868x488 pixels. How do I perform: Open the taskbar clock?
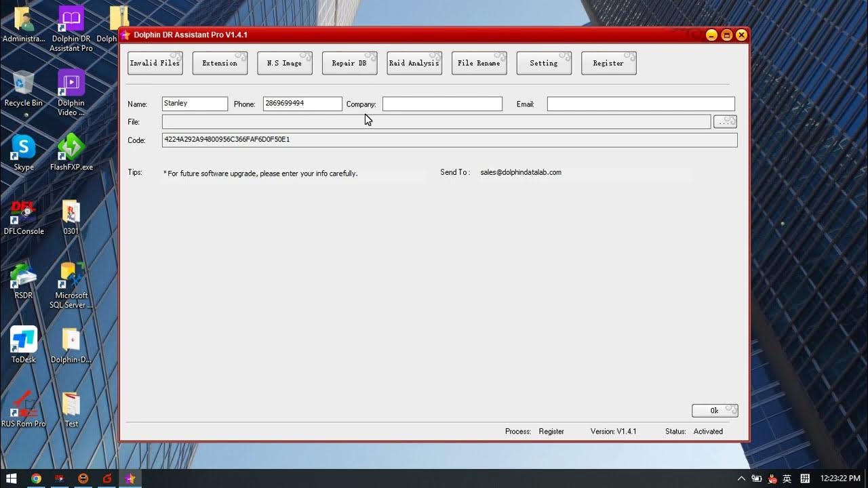[x=842, y=479]
